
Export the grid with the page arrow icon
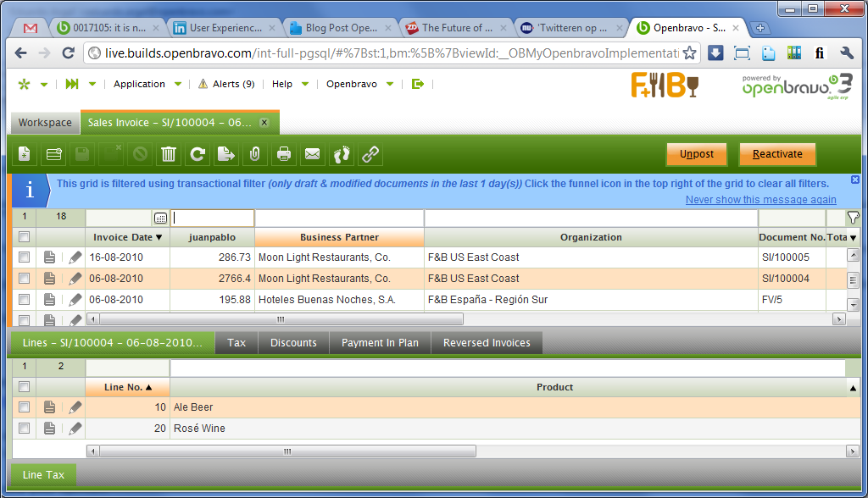point(225,154)
